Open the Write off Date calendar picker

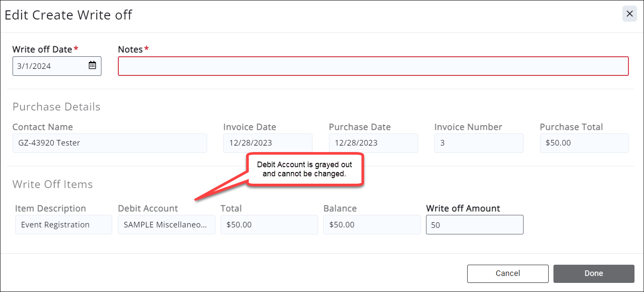(92, 66)
